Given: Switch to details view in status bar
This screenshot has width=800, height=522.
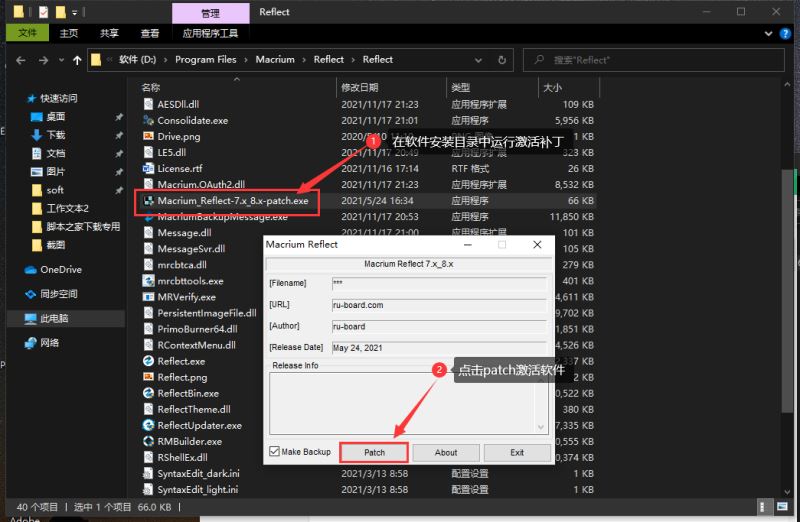Looking at the screenshot, I should tap(762, 507).
